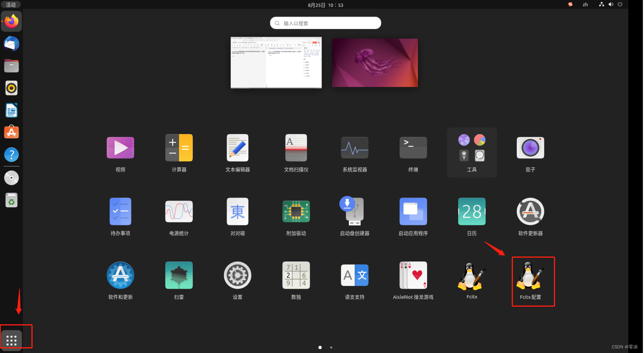The height and width of the screenshot is (353, 644).
Task: Launch the 数独 Sudoku game
Action: [296, 275]
